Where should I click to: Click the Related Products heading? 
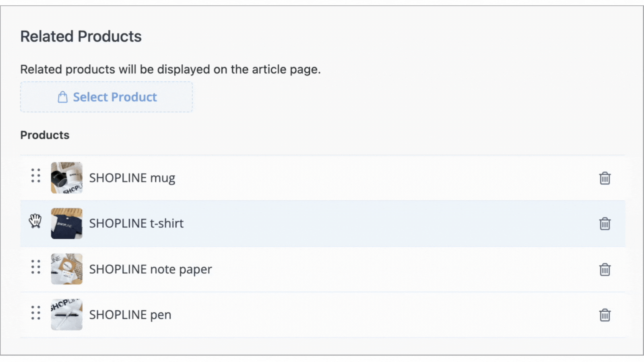pos(81,36)
